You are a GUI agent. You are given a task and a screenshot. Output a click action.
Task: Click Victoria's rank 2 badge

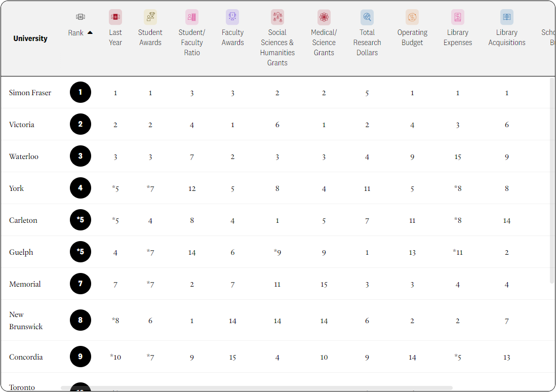pos(81,124)
